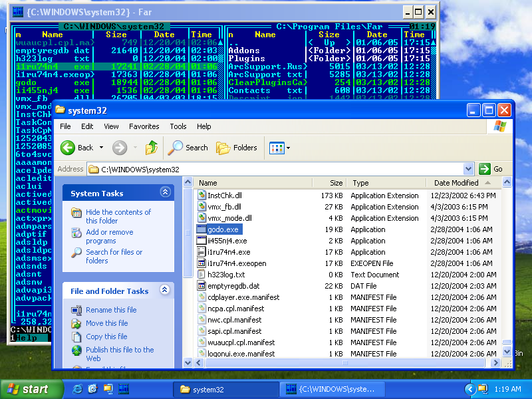
Task: Switch to the Far taskbar button
Action: (332, 389)
